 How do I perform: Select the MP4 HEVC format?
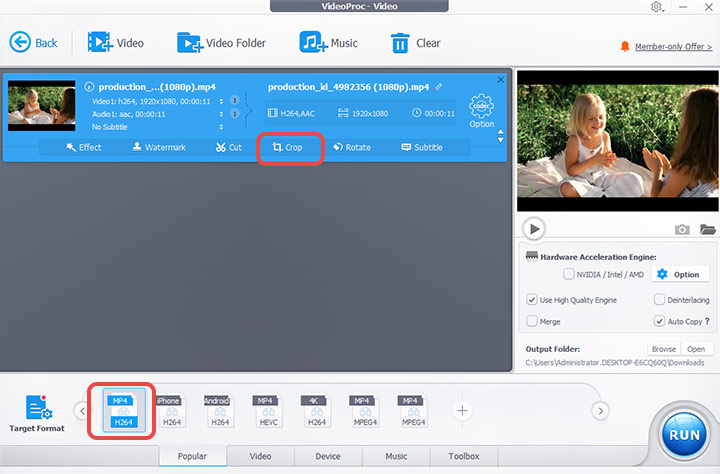(268, 411)
